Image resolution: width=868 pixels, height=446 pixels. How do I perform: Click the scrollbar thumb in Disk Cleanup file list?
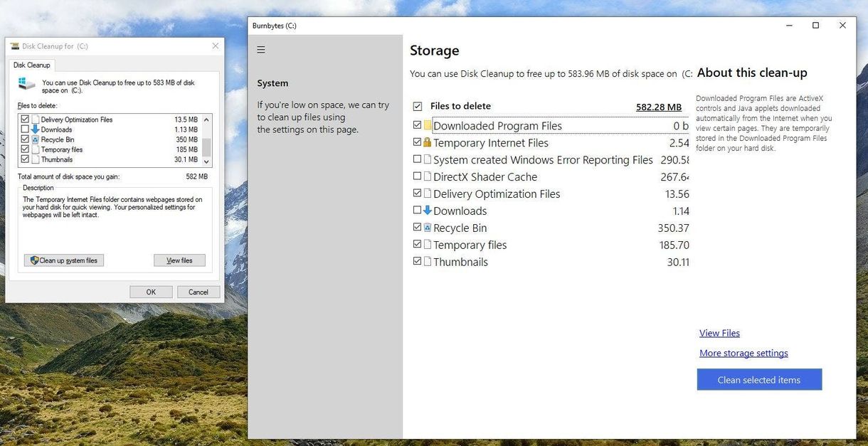[207, 148]
